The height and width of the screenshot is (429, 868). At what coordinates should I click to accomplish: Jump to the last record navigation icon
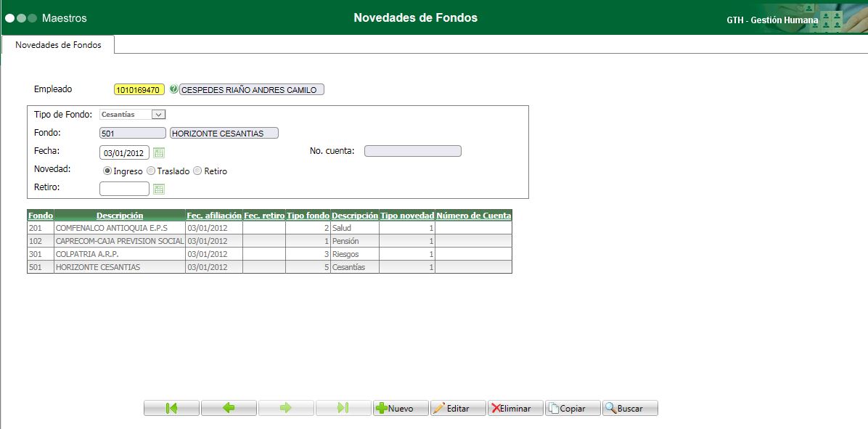tap(343, 408)
